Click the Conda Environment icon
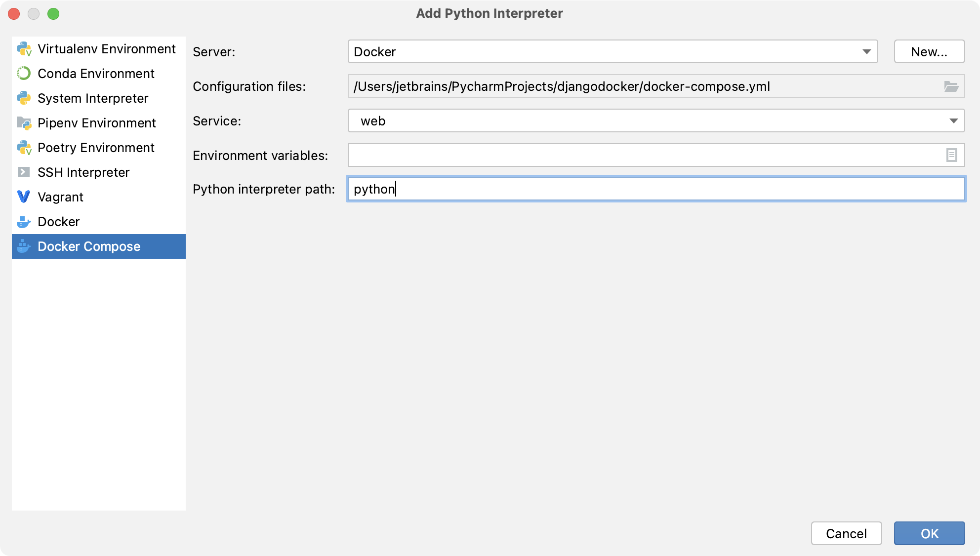The height and width of the screenshot is (556, 980). [25, 74]
